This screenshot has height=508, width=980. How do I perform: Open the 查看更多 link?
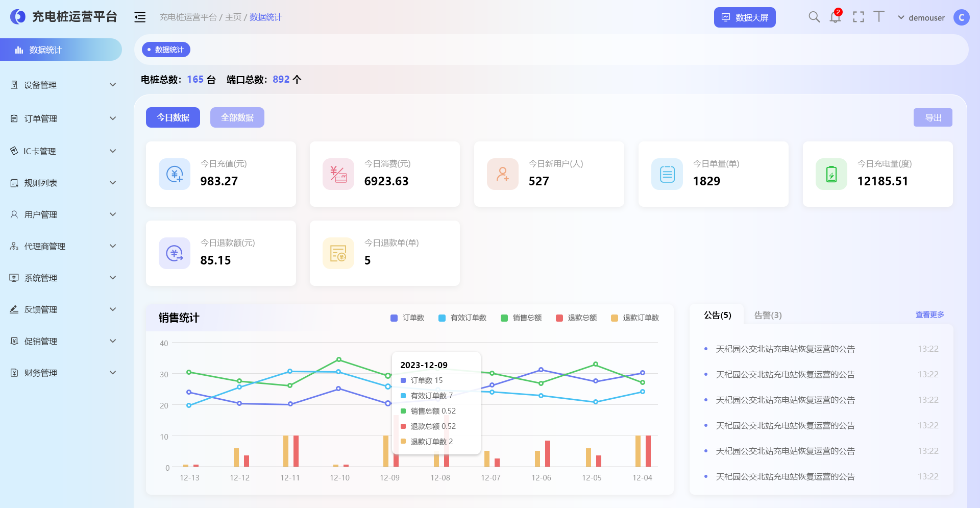pos(929,315)
